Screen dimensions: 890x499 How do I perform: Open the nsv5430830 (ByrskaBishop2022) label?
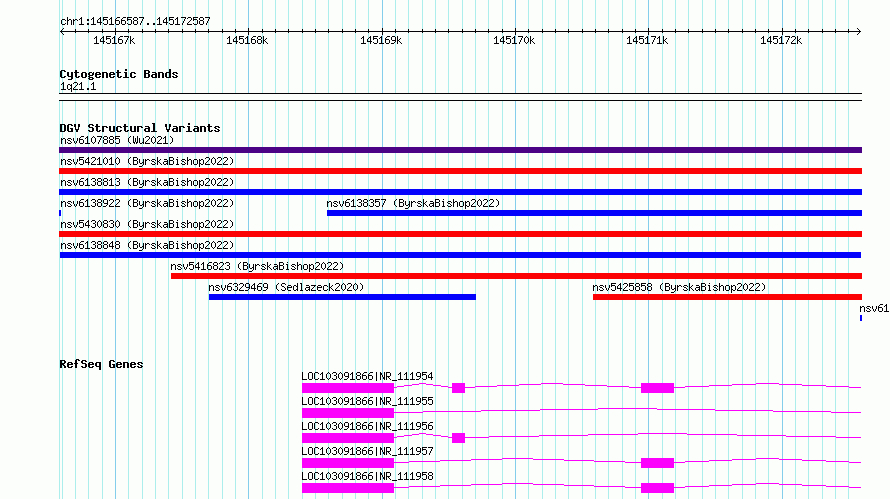point(147,224)
